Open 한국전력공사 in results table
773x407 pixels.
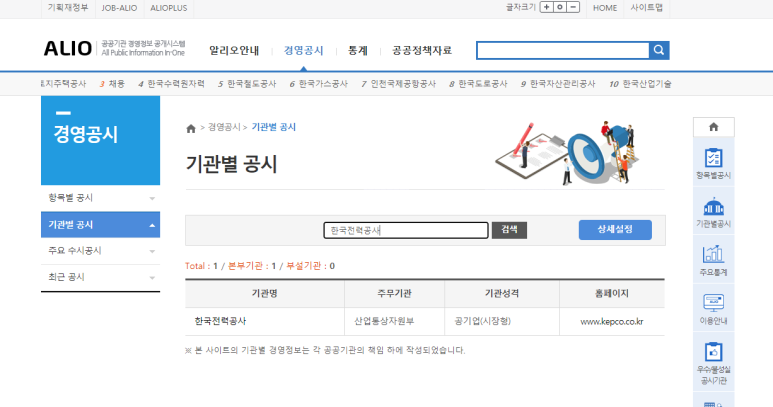point(220,321)
